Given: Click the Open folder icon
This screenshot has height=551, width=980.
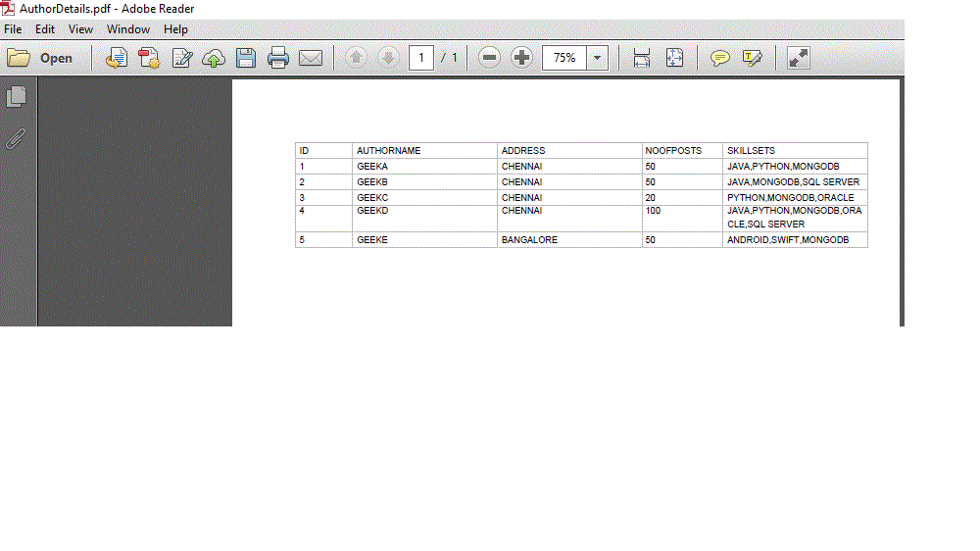Looking at the screenshot, I should pyautogui.click(x=19, y=58).
